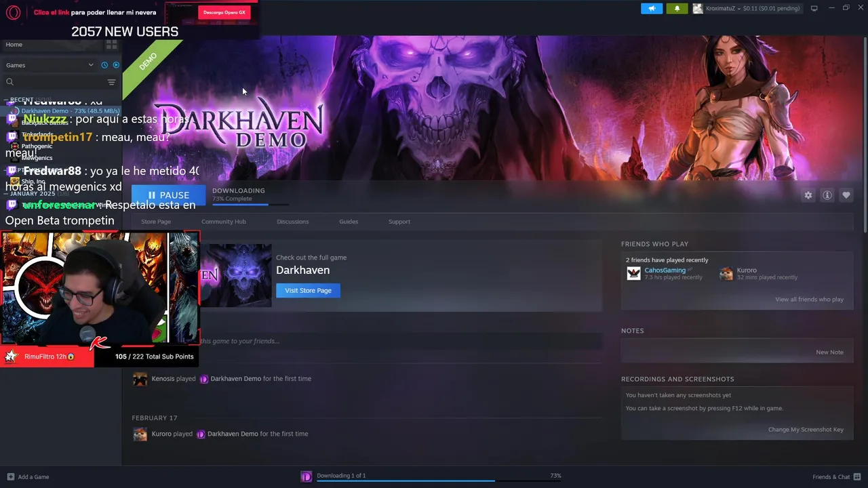The height and width of the screenshot is (488, 868).
Task: Click the KroximatuZ profile avatar
Action: pos(698,9)
